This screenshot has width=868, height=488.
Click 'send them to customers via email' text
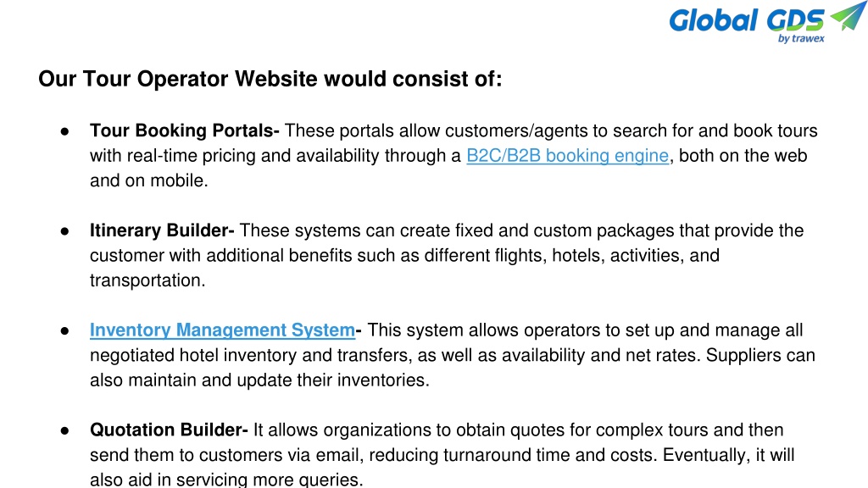[x=226, y=455]
